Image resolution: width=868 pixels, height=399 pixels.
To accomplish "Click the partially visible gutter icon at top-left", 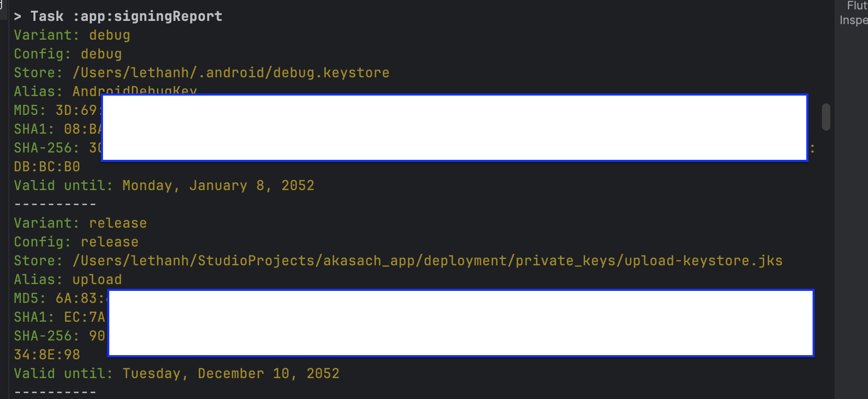I will tap(2, 5).
